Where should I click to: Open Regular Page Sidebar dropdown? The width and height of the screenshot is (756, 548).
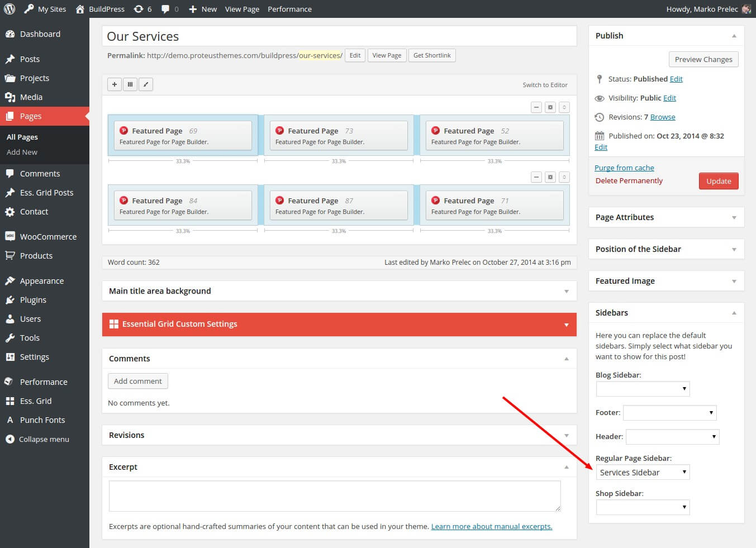coord(643,473)
